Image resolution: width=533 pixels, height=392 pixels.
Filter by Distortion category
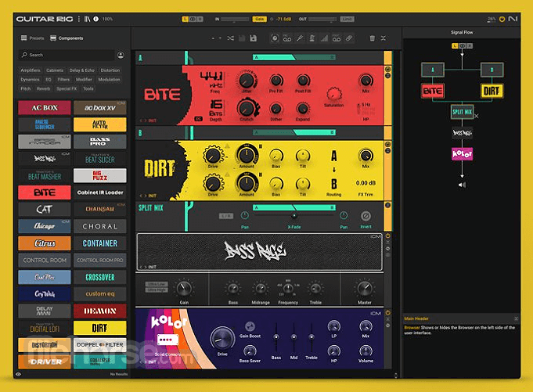[110, 70]
